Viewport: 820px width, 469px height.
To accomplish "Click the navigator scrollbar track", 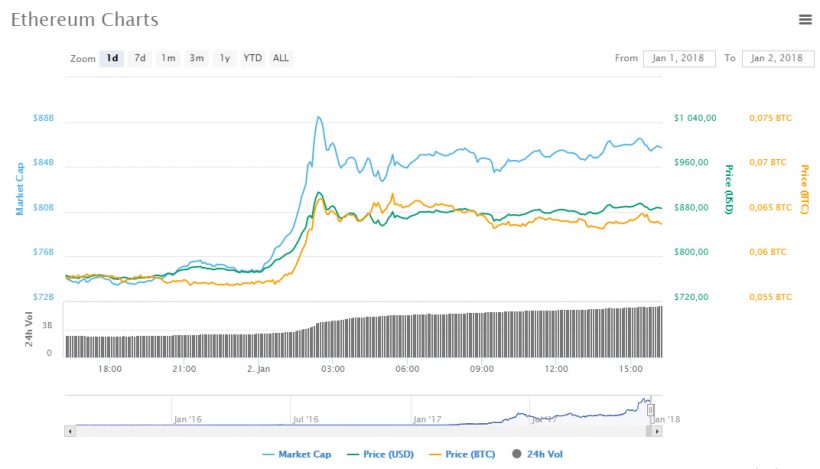I will 360,431.
